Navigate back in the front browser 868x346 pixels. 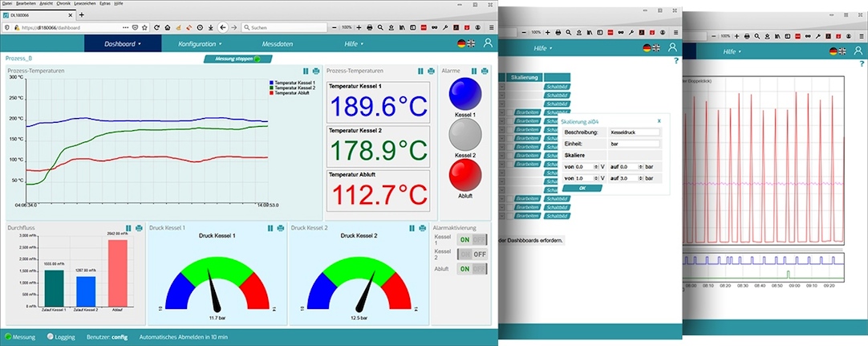(222, 27)
